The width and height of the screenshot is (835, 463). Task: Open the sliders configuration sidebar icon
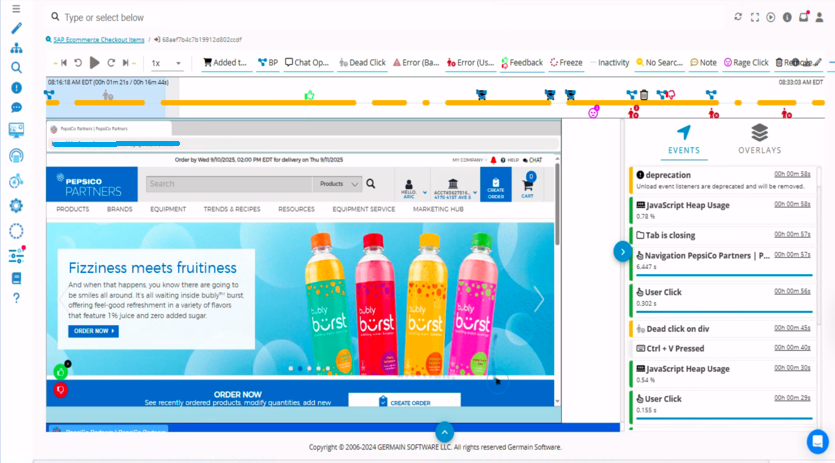pos(17,255)
